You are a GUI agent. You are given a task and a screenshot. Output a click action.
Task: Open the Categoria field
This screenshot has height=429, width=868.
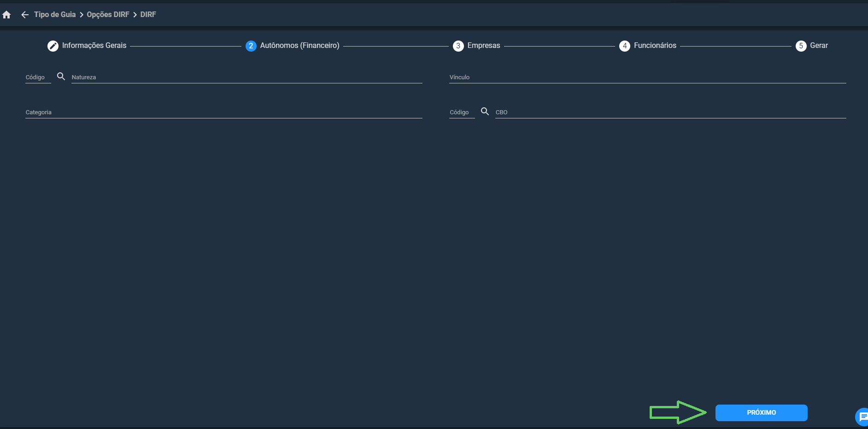click(x=223, y=112)
